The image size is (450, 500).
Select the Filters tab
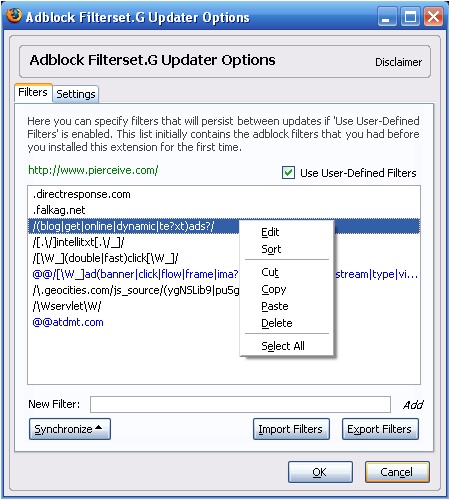coord(33,92)
